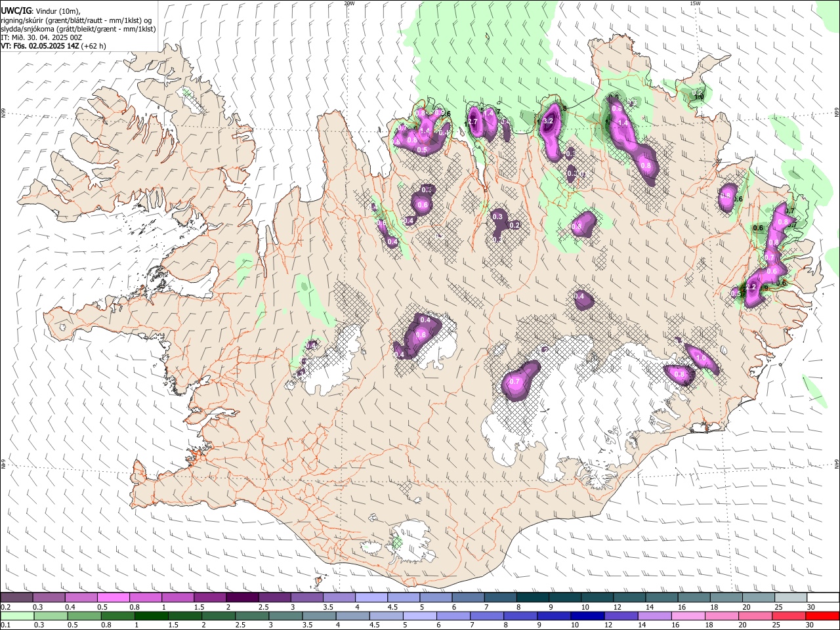Select the lower-row light blue swatch starting at 6
840x630 pixels.
[x=453, y=616]
